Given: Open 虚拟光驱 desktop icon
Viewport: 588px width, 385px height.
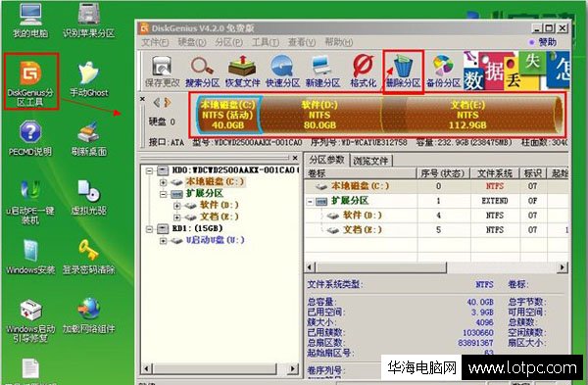Looking at the screenshot, I should point(89,197).
